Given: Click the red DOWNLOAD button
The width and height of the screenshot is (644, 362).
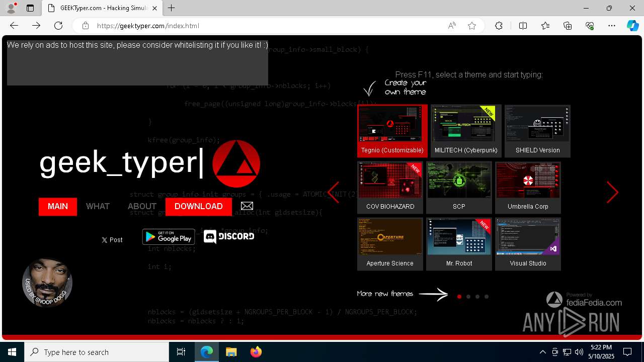Looking at the screenshot, I should (x=199, y=207).
